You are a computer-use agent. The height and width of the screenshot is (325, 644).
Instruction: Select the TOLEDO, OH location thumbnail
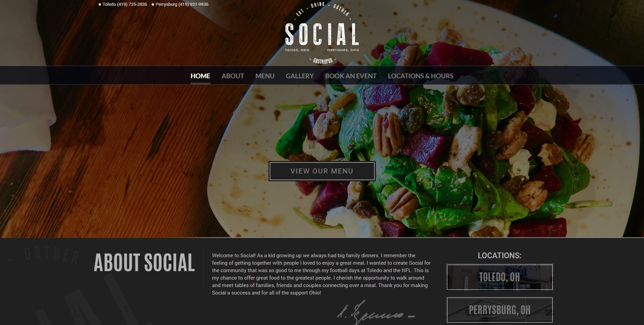(x=500, y=277)
